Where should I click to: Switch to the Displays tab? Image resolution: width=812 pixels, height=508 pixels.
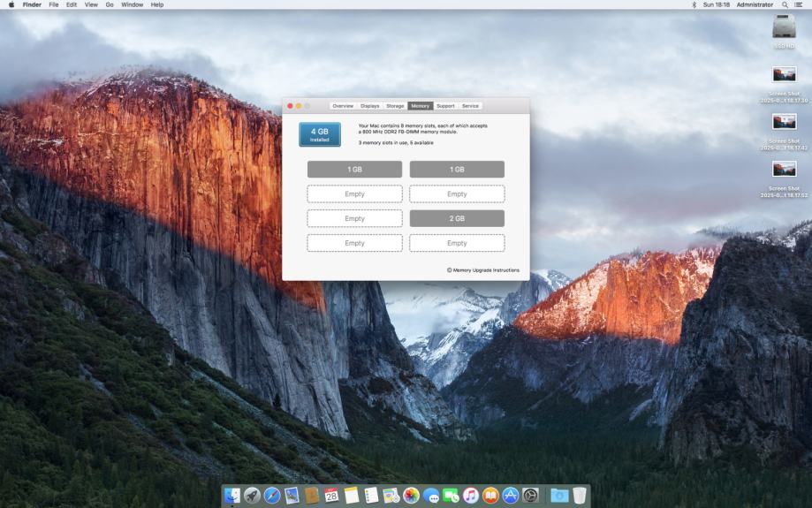coord(369,106)
